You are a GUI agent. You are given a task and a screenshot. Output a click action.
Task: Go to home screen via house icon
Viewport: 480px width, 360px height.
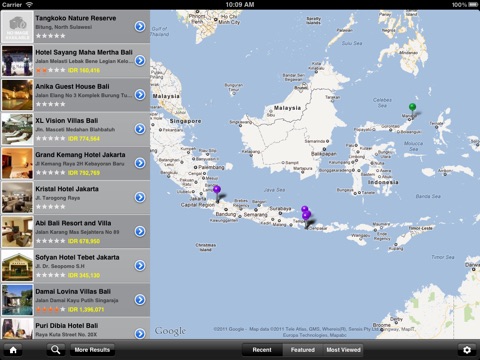point(13,350)
